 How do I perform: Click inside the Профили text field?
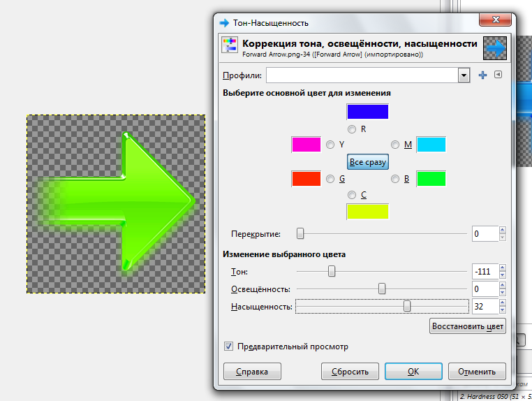coord(362,75)
